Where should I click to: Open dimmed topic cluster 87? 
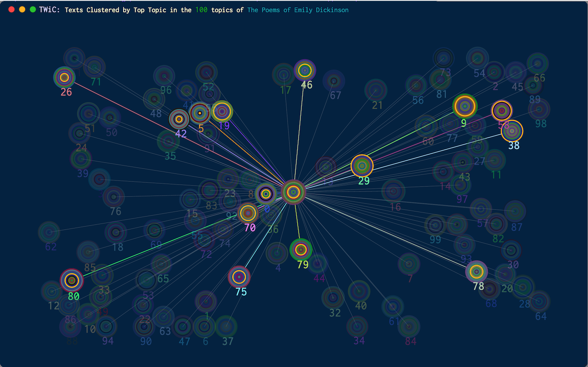[x=515, y=211]
